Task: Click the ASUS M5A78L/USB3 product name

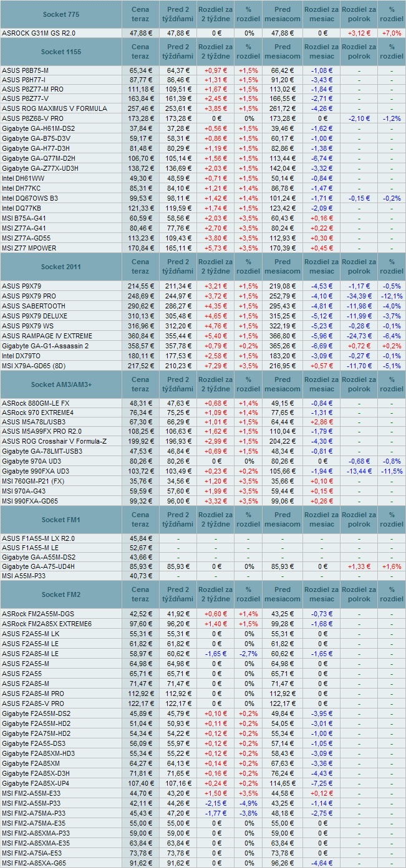Action: pyautogui.click(x=34, y=422)
